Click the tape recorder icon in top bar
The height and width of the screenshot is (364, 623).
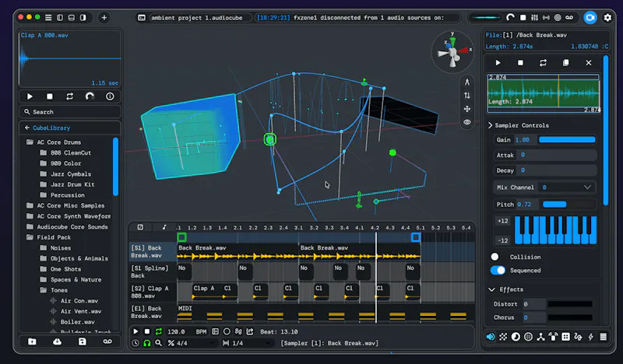click(569, 17)
